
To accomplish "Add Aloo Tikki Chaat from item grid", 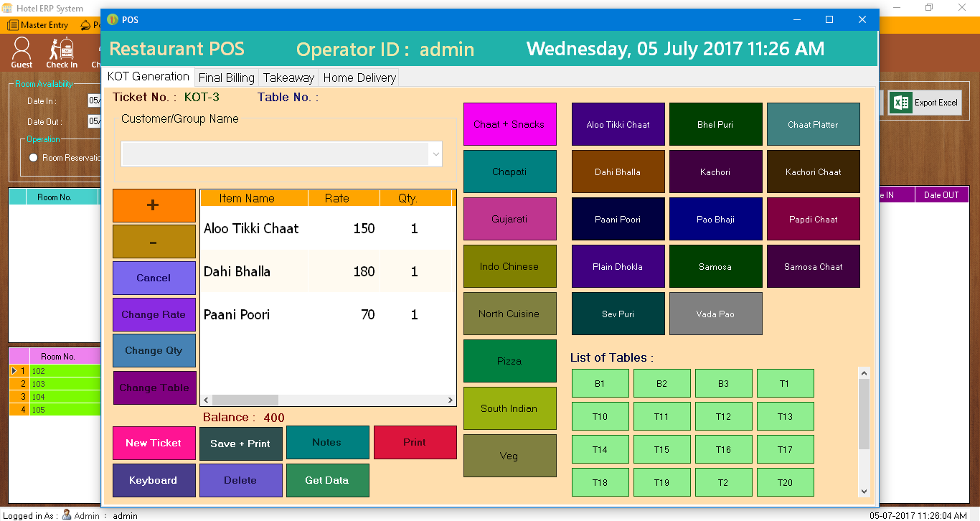I will pyautogui.click(x=618, y=124).
